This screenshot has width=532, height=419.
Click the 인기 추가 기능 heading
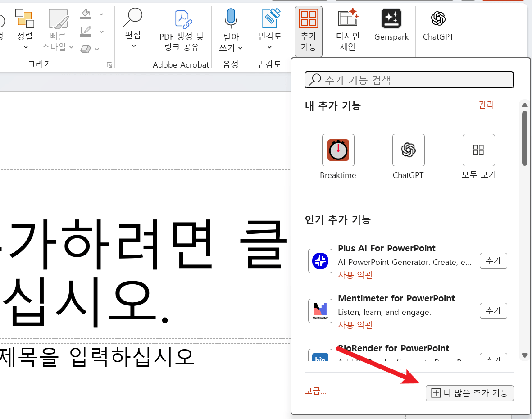[337, 220]
